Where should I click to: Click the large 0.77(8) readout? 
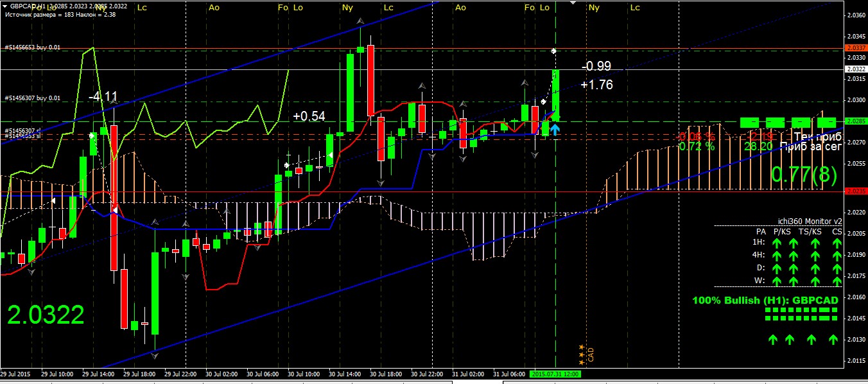coord(804,174)
